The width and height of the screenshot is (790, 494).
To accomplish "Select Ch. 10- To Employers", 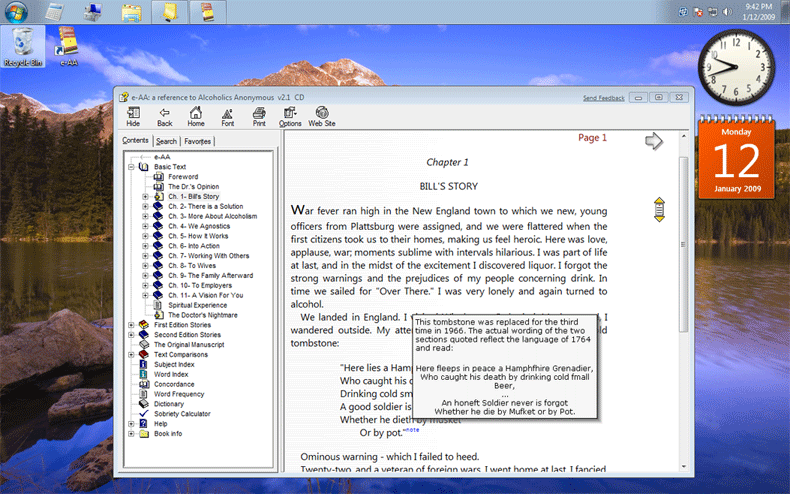I will pyautogui.click(x=200, y=285).
